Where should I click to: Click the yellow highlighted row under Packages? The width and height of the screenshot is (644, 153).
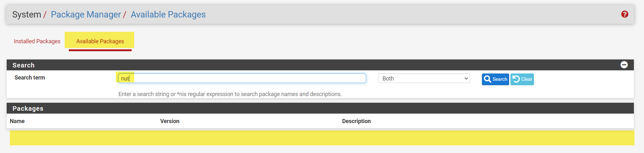pyautogui.click(x=322, y=138)
